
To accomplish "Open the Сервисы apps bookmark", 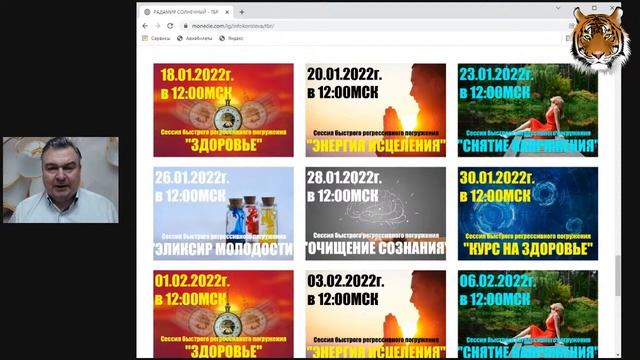I will pyautogui.click(x=156, y=38).
